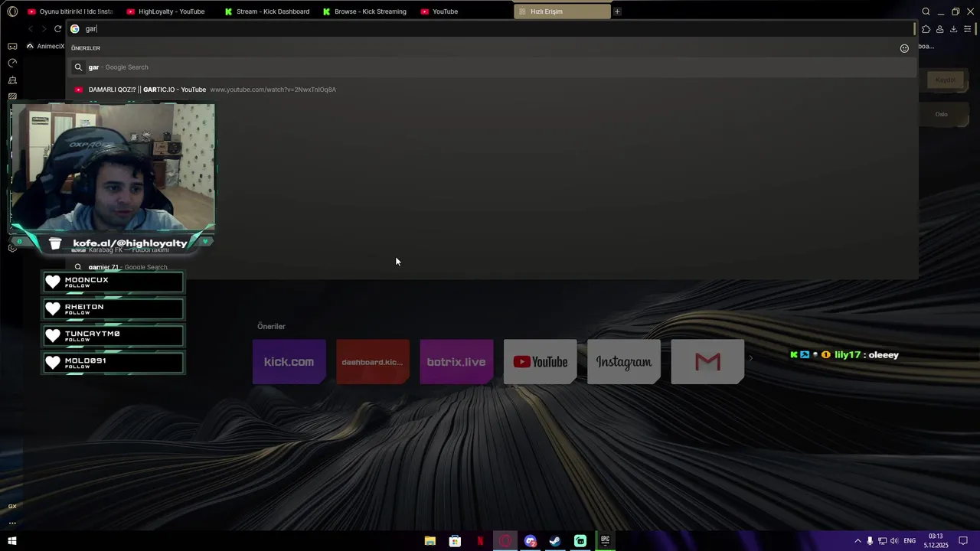Go forward with the forward arrow
This screenshot has height=551, width=980.
click(x=44, y=29)
